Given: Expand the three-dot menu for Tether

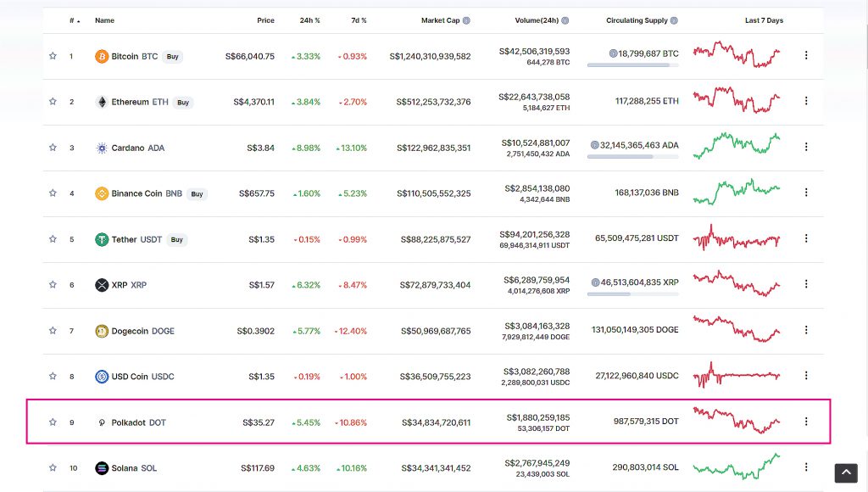Looking at the screenshot, I should pos(806,238).
